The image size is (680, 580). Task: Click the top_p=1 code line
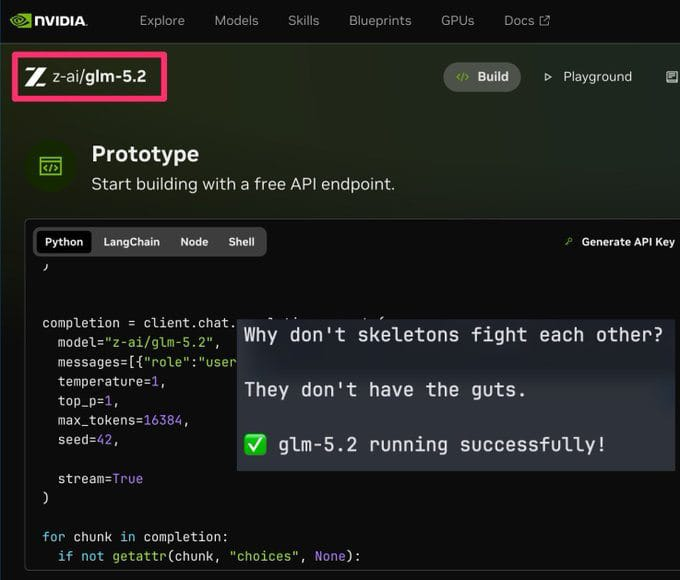pyautogui.click(x=88, y=401)
